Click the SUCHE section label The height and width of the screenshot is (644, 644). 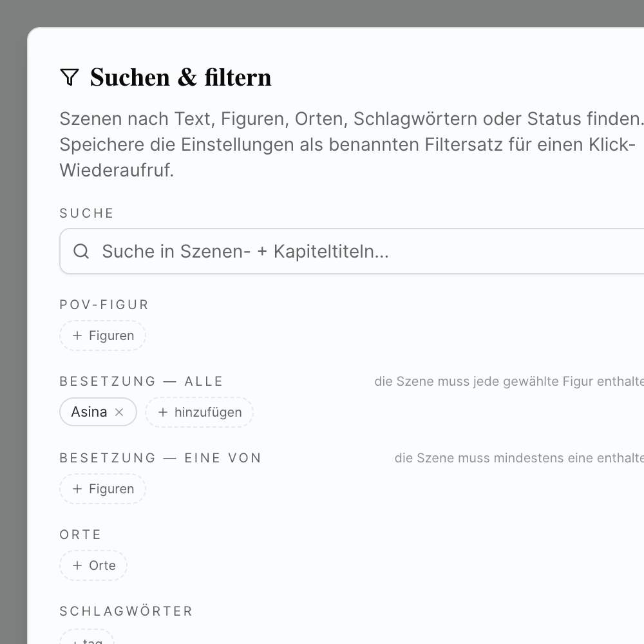pyautogui.click(x=86, y=213)
